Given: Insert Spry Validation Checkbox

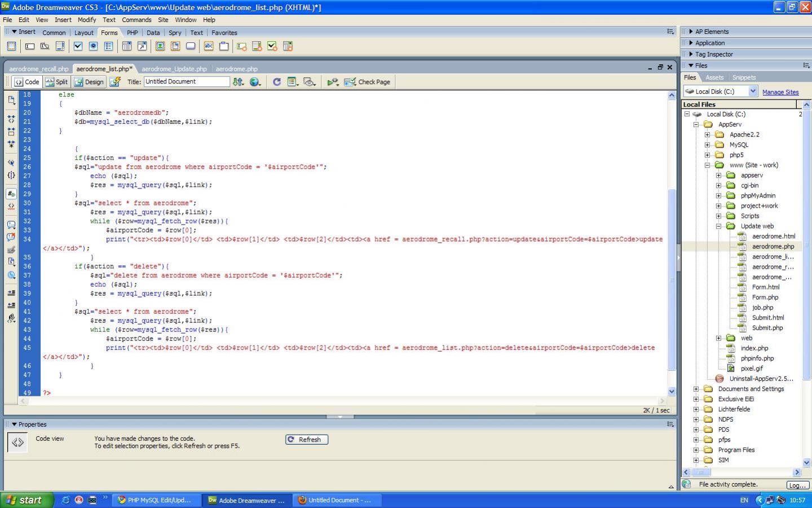Looking at the screenshot, I should pos(272,46).
